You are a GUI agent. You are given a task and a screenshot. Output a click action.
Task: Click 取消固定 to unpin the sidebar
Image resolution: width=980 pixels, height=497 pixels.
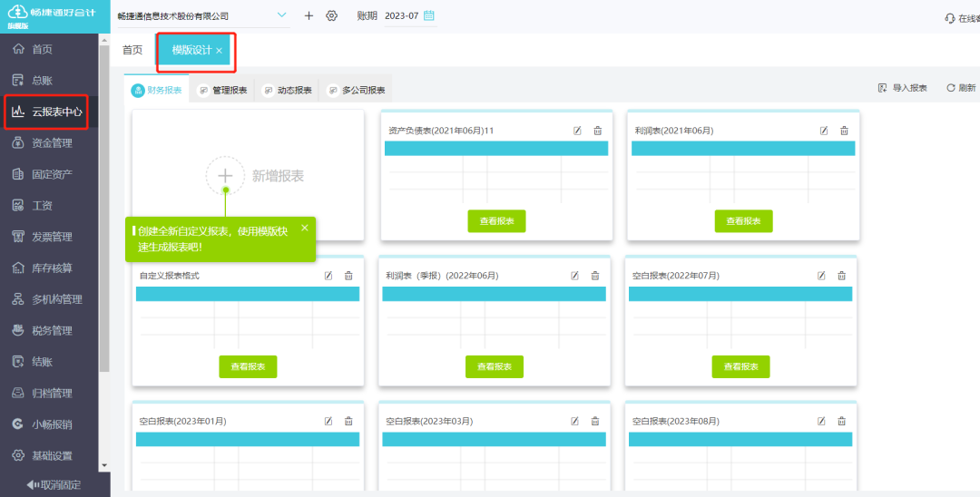point(54,485)
